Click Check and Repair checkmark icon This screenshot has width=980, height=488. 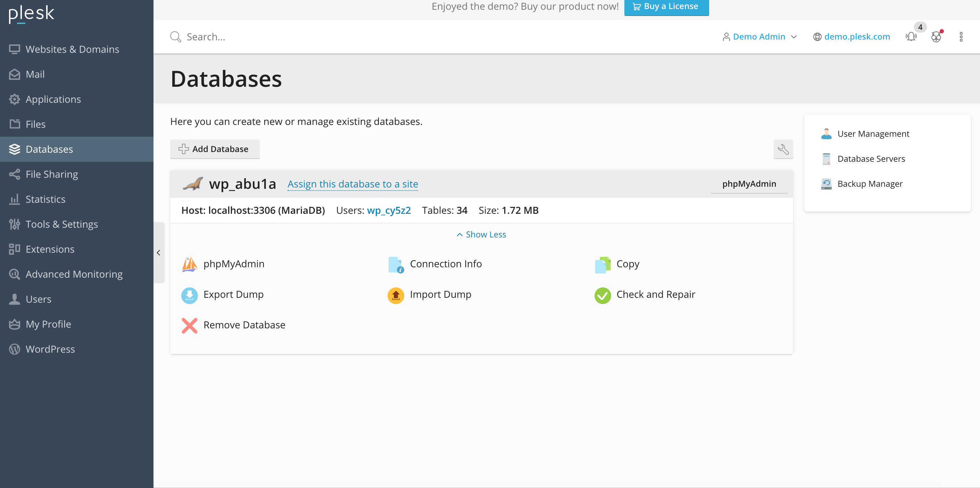pyautogui.click(x=603, y=295)
